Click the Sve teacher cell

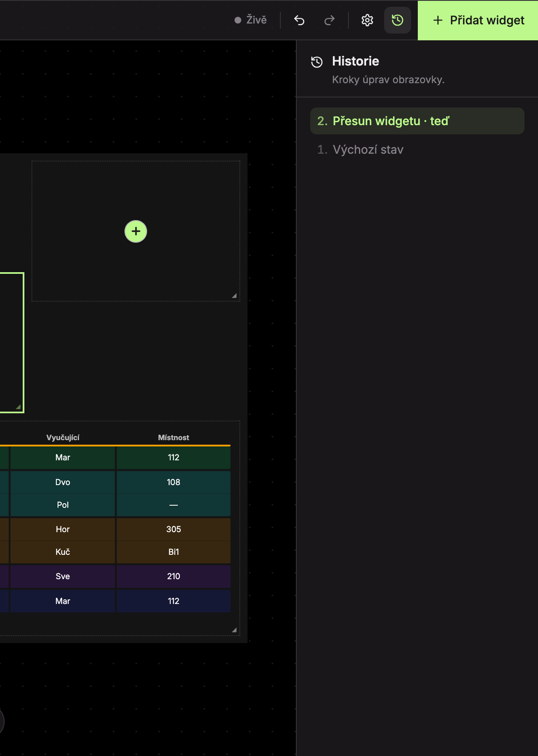(x=63, y=576)
